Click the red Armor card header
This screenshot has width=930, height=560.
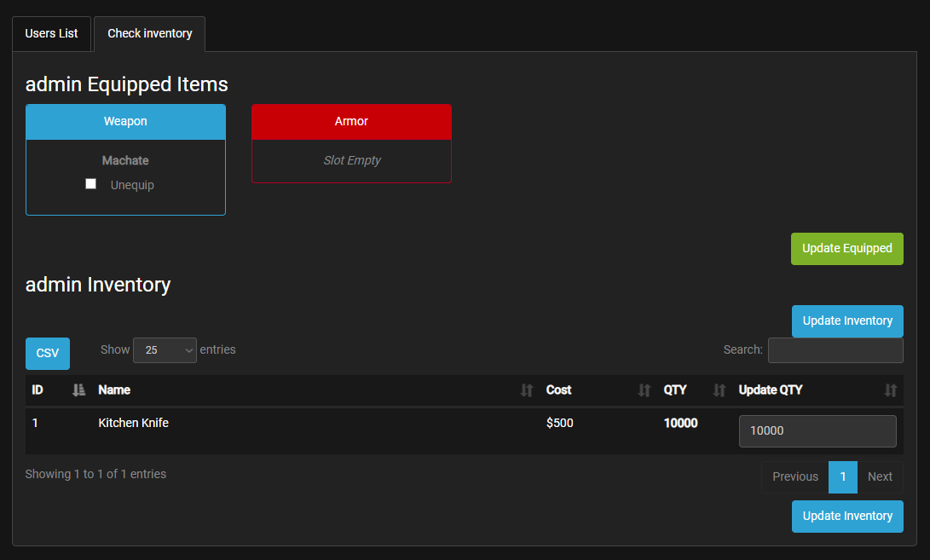coord(351,122)
